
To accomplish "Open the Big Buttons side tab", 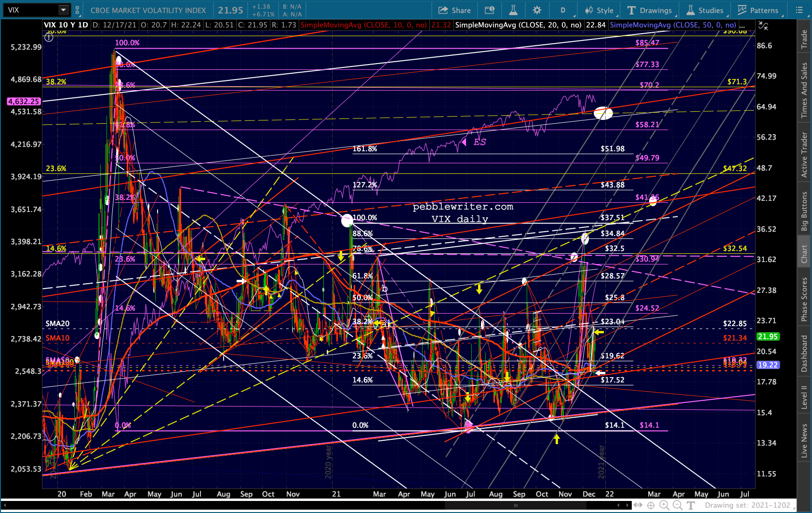I will pyautogui.click(x=804, y=211).
